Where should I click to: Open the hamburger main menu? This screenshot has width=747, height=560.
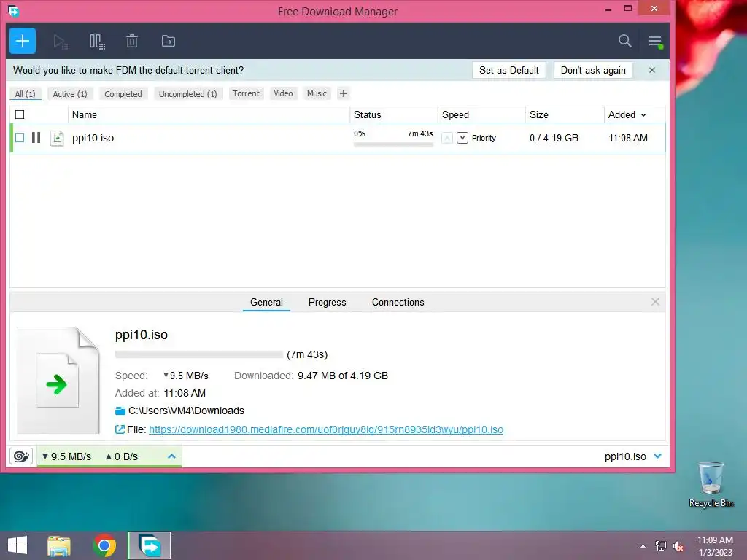[x=656, y=42]
